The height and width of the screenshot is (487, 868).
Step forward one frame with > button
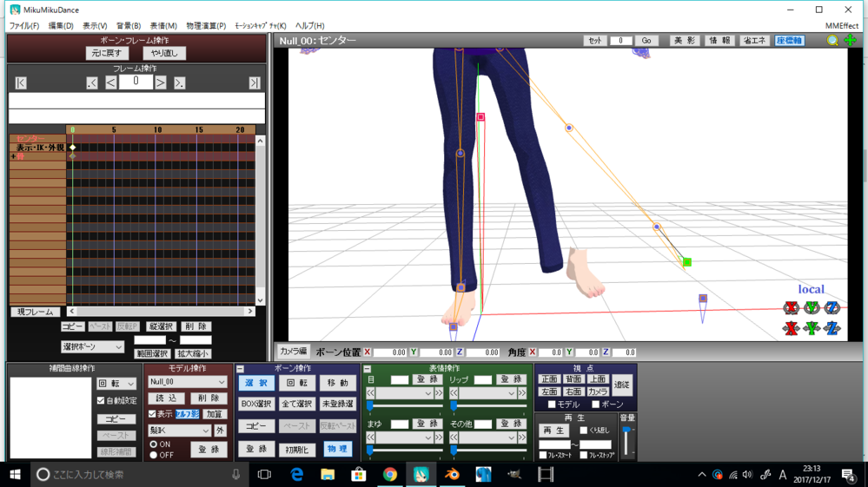pos(161,82)
